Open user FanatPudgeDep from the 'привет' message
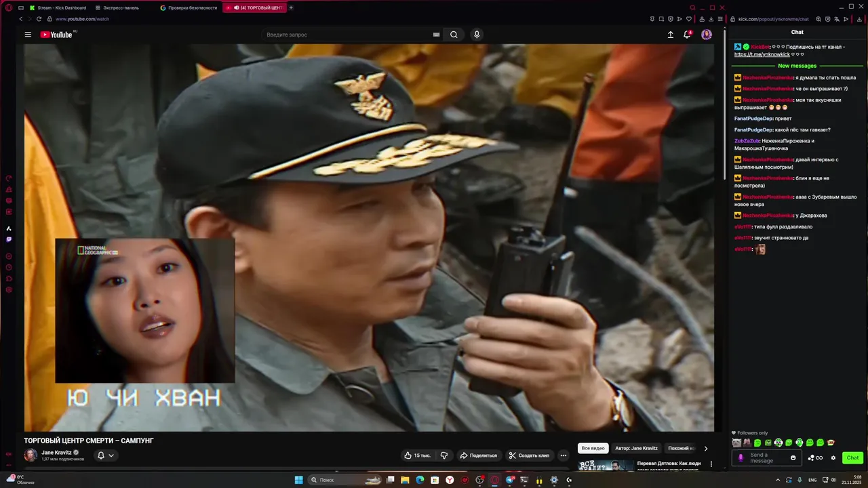868x488 pixels. (753, 119)
